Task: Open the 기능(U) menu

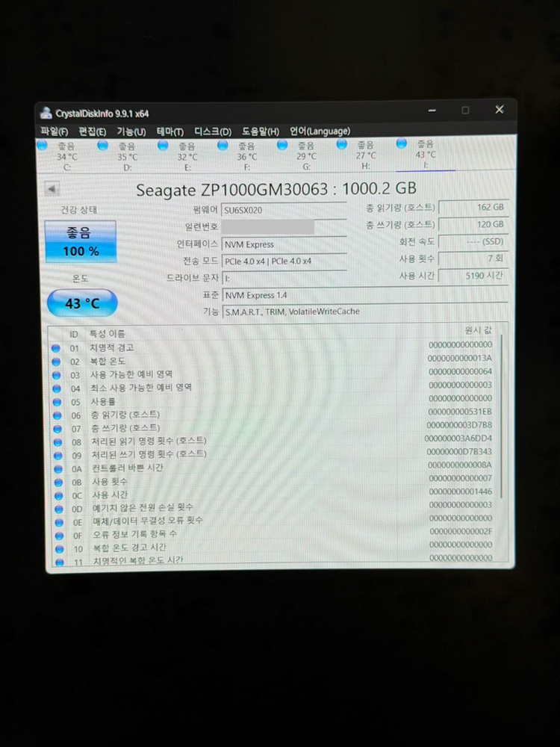Action: [131, 131]
